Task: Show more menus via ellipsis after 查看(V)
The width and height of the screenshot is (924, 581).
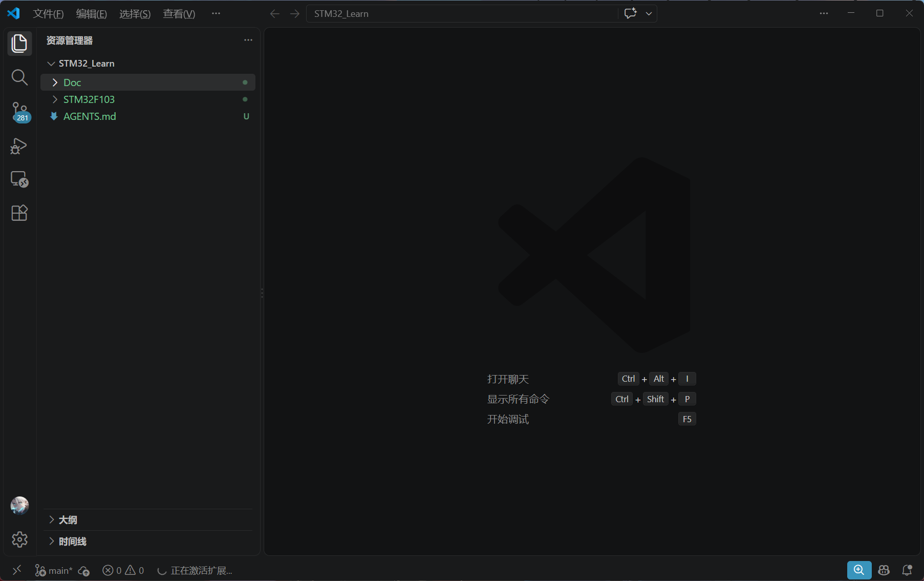Action: coord(216,14)
